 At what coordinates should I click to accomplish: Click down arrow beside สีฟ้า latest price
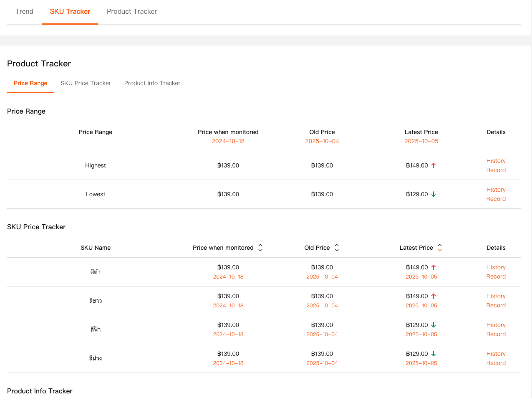(434, 325)
